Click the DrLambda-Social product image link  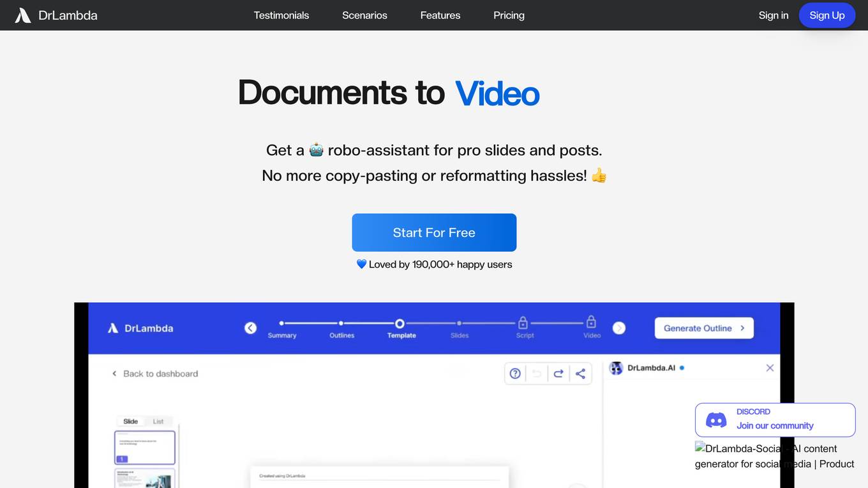click(x=775, y=456)
